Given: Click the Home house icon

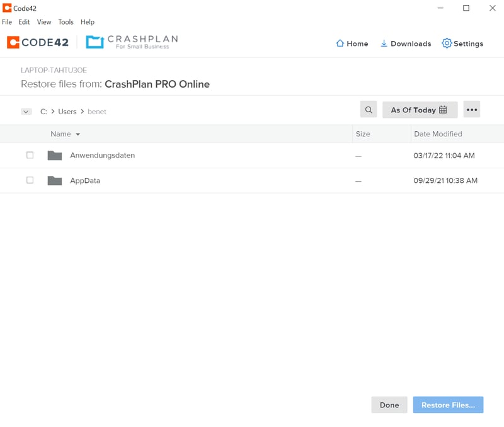Looking at the screenshot, I should (340, 44).
